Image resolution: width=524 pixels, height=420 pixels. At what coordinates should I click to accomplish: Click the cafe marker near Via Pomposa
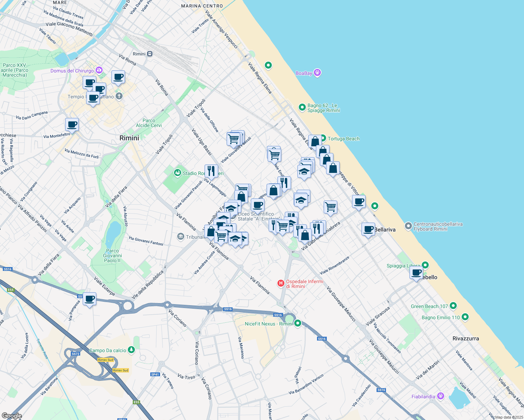click(90, 299)
